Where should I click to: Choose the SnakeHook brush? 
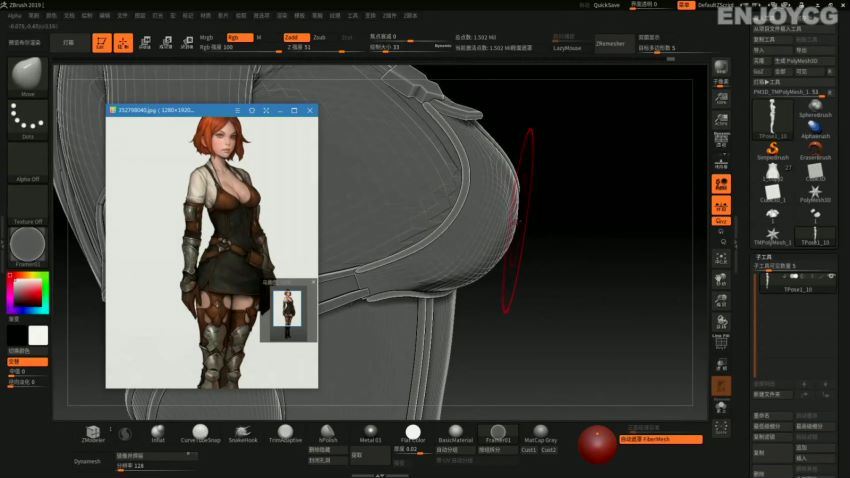coord(242,433)
